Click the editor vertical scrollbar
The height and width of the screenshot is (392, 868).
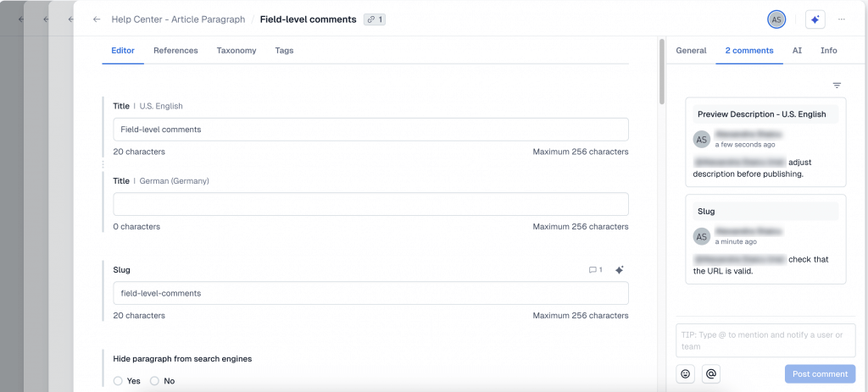[x=662, y=72]
